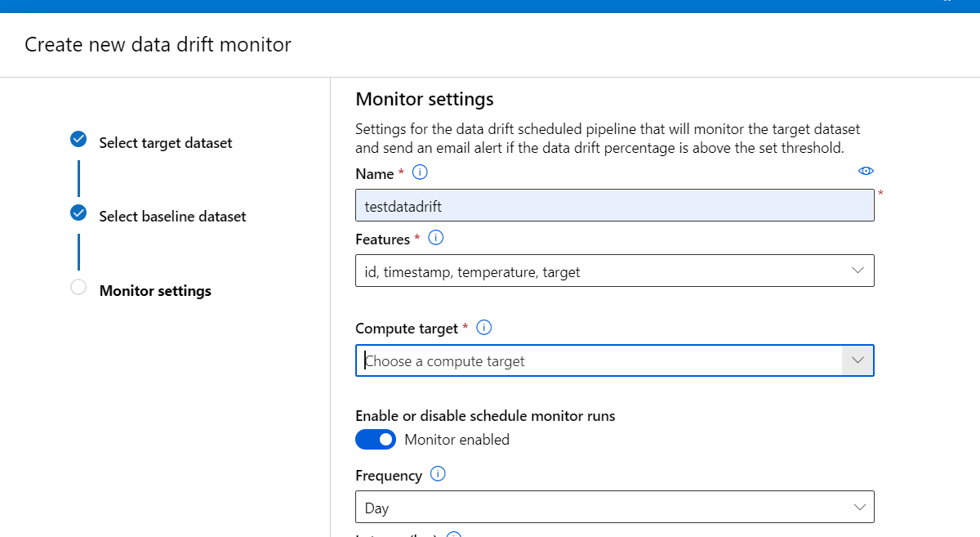Click the info icon beside Features

coord(435,238)
